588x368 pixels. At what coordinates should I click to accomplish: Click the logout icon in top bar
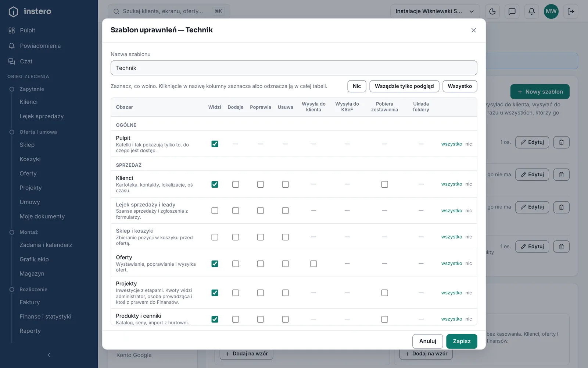point(571,11)
